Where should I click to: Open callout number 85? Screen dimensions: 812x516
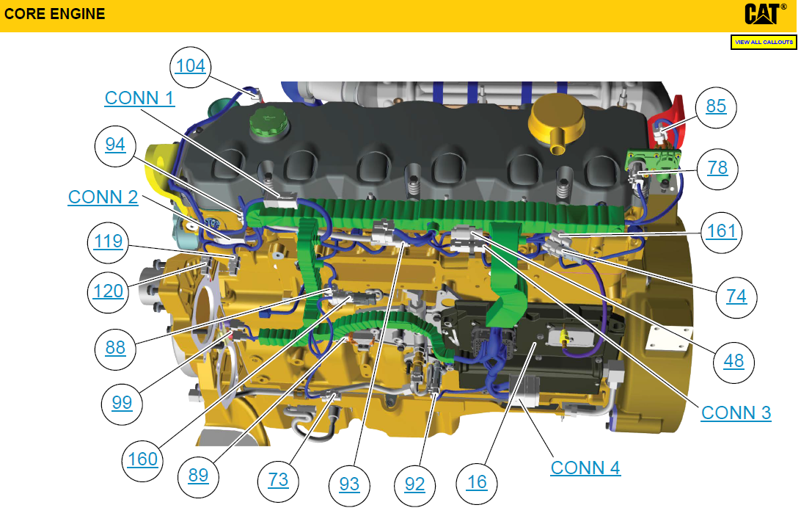click(x=716, y=106)
